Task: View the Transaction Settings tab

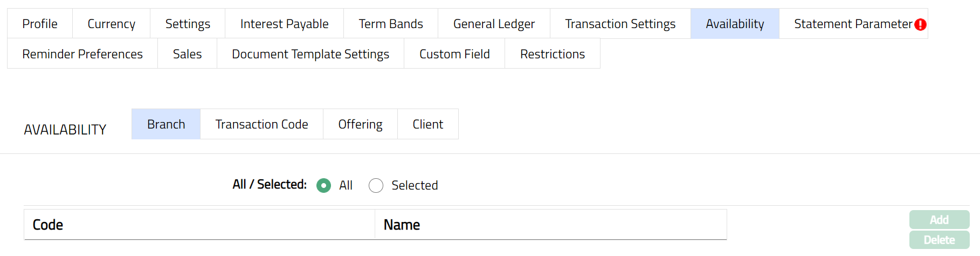Action: [x=620, y=24]
